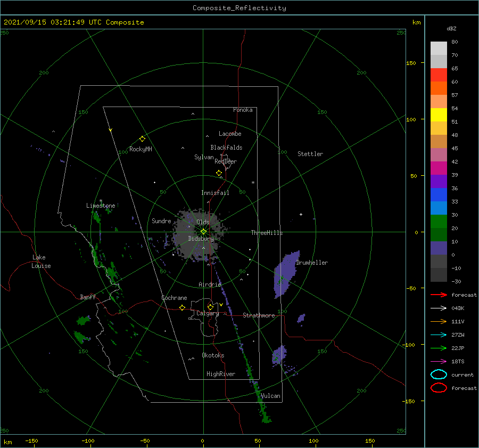Click the yellow radar-site diamond at map center

(203, 232)
